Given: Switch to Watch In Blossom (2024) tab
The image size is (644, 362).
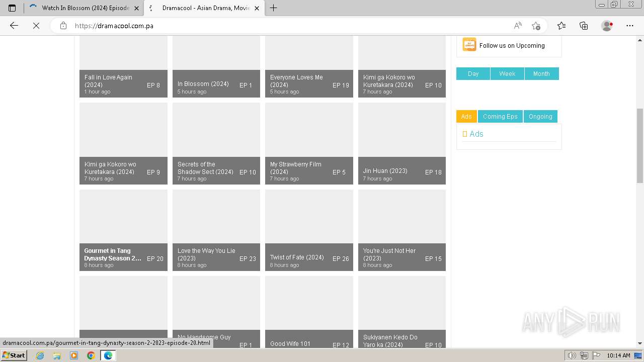Looking at the screenshot, I should pos(84,8).
